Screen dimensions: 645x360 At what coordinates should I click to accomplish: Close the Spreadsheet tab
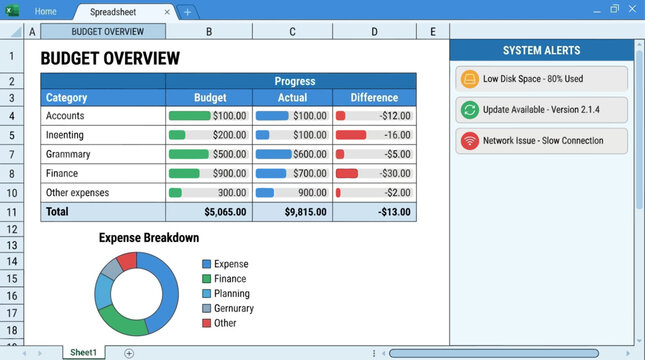point(167,12)
